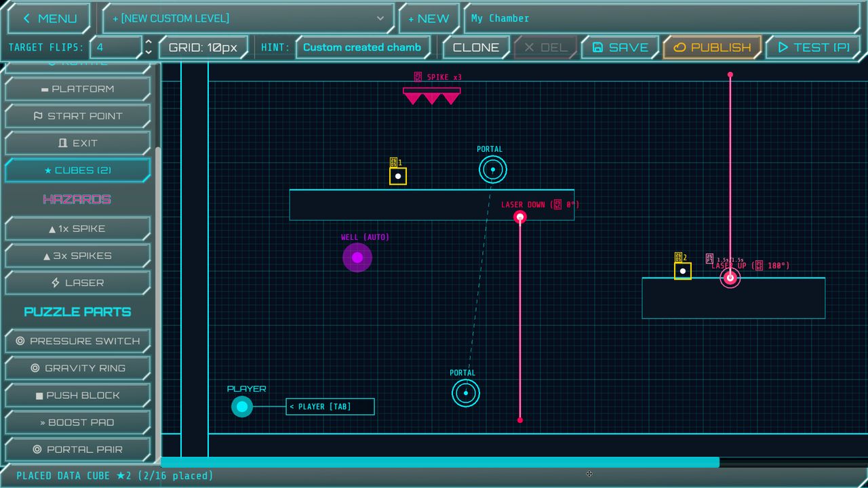Click the Hazards section heading
The height and width of the screenshot is (488, 868).
77,199
